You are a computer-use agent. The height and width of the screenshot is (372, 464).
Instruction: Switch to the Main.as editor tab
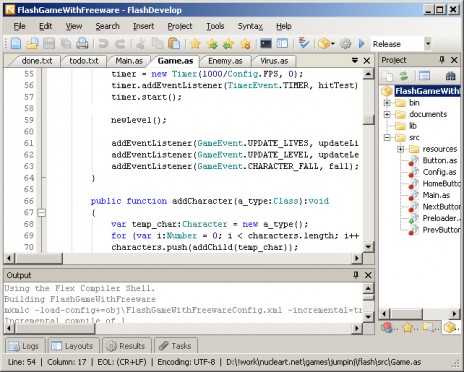(129, 61)
